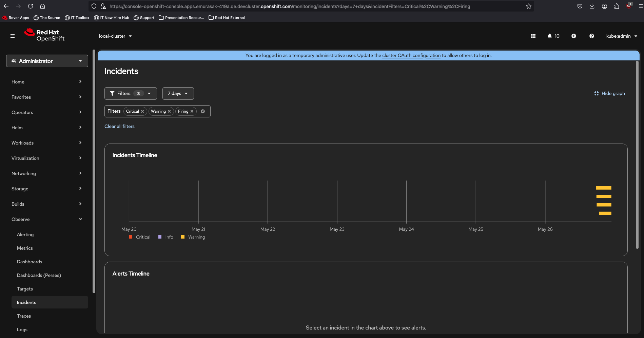Hide the incidents graph
Image resolution: width=644 pixels, height=338 pixels.
pos(609,93)
